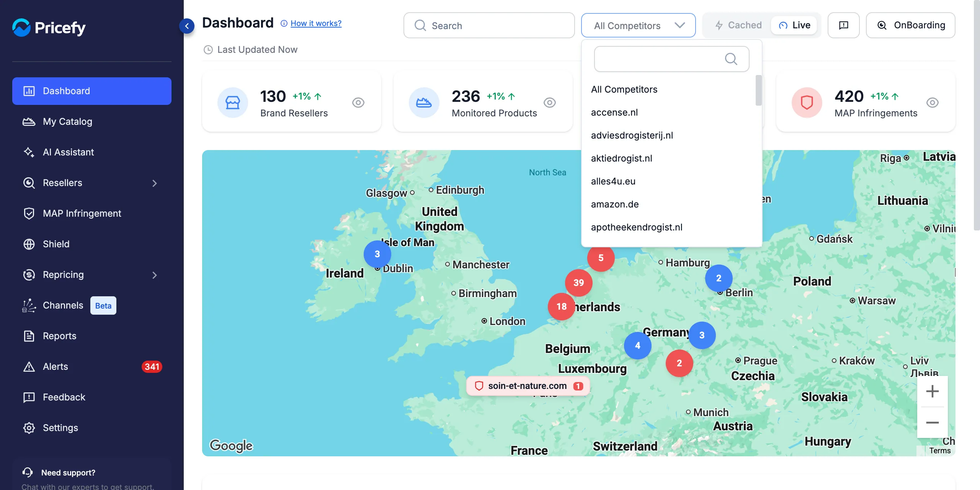Open the How it works link

click(x=316, y=23)
